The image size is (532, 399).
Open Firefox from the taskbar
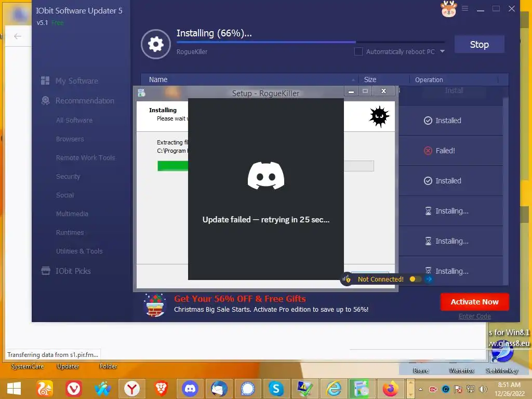pos(391,389)
